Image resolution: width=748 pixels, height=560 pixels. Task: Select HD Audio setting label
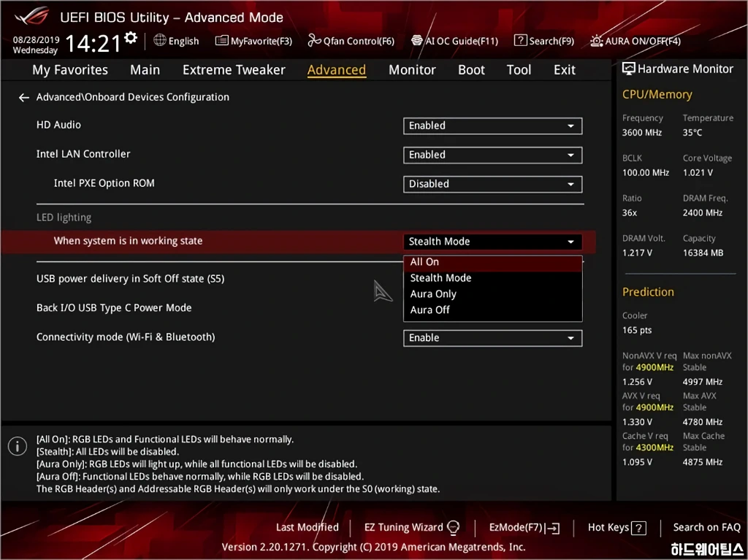pos(58,125)
